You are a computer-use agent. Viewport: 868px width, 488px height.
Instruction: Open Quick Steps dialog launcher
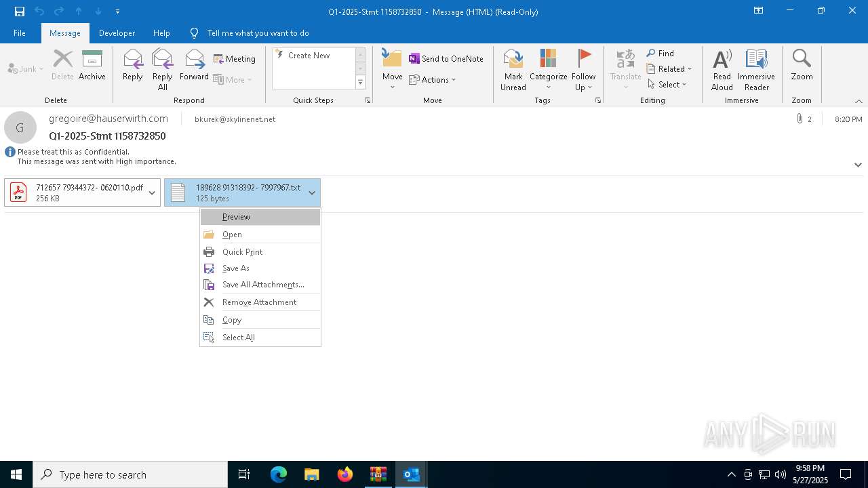(x=368, y=100)
